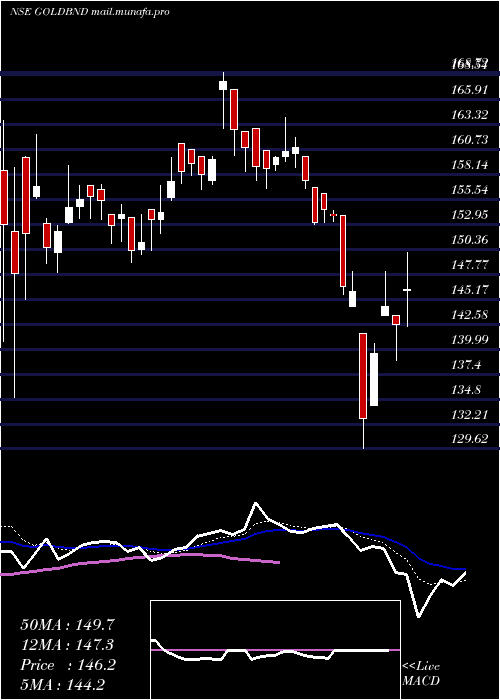The height and width of the screenshot is (700, 500).
Task: Click the NSE GOLDBND mail.munafa.pro title text
Action: click(x=89, y=12)
